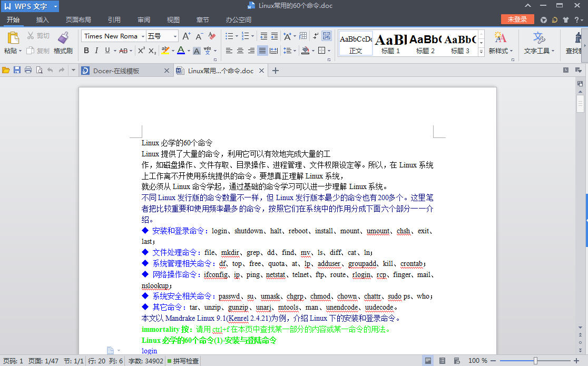The height and width of the screenshot is (366, 588).
Task: Align text right
Action: (251, 51)
